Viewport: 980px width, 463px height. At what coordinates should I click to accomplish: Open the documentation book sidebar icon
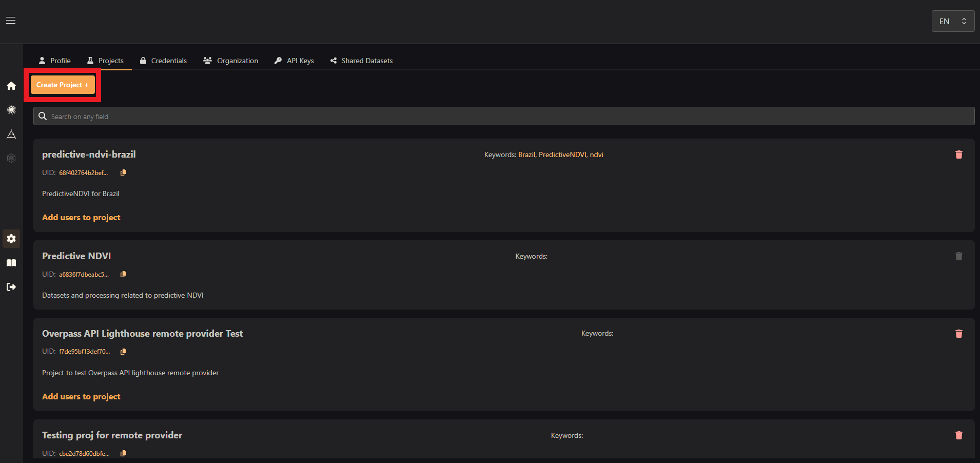click(11, 263)
